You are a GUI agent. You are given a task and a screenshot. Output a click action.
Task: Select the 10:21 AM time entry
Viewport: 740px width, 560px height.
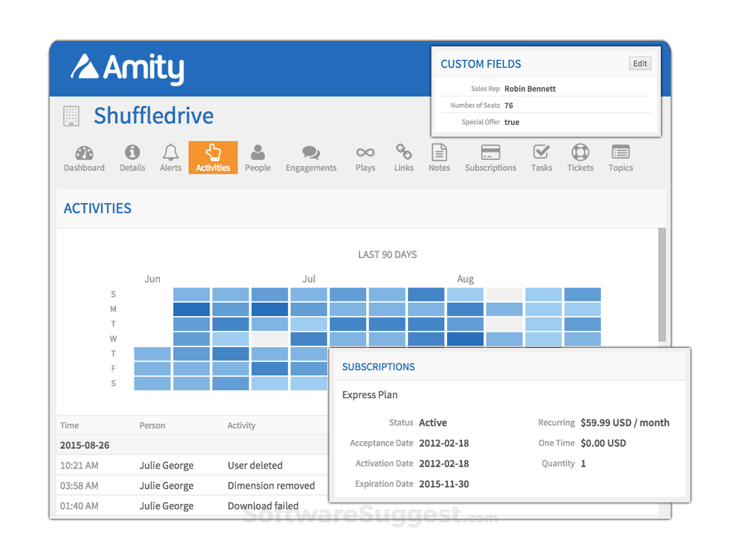79,465
